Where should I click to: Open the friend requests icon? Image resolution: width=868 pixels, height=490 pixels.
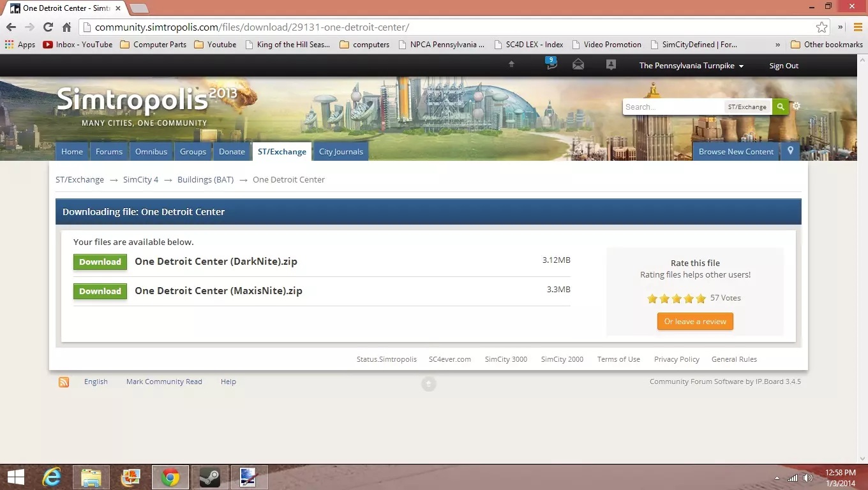[611, 64]
